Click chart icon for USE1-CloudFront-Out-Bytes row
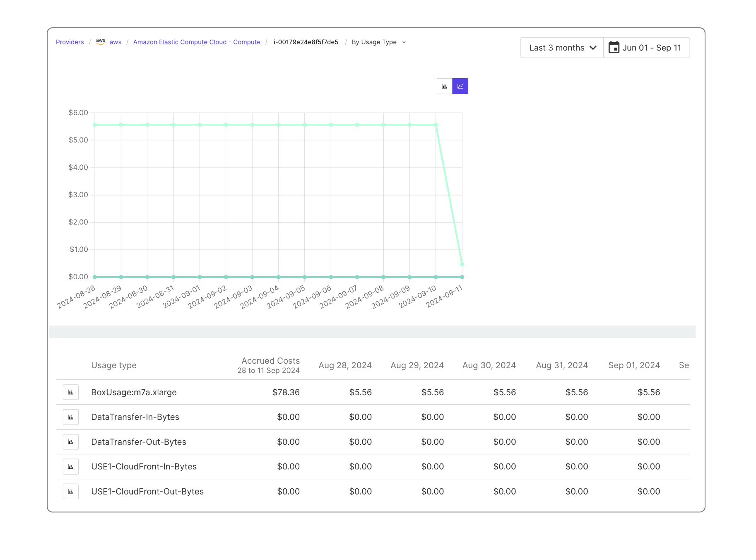The width and height of the screenshot is (756, 560). [x=71, y=492]
